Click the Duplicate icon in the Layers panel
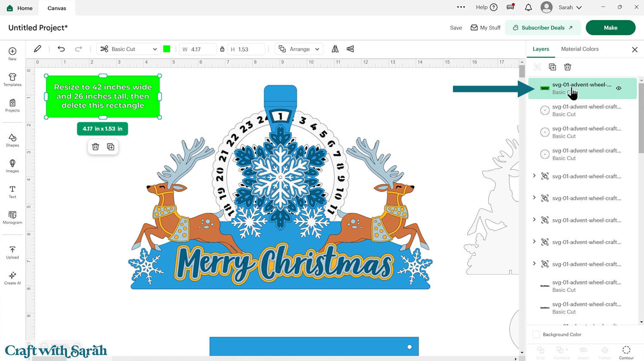The height and width of the screenshot is (361, 644). [x=553, y=67]
